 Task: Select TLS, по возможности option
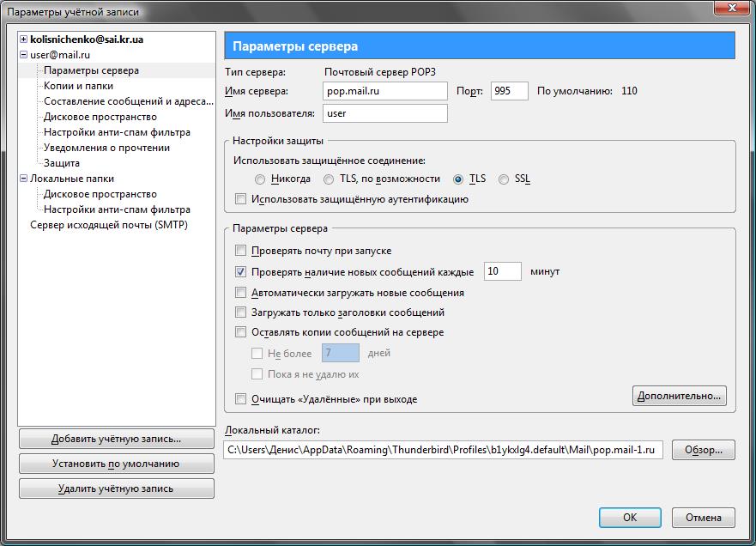pos(329,179)
